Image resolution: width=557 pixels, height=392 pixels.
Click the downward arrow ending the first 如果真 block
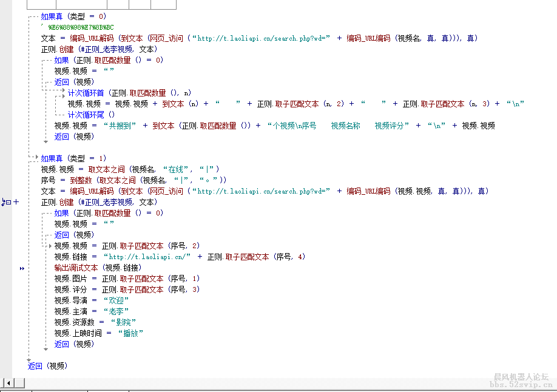tap(46, 141)
